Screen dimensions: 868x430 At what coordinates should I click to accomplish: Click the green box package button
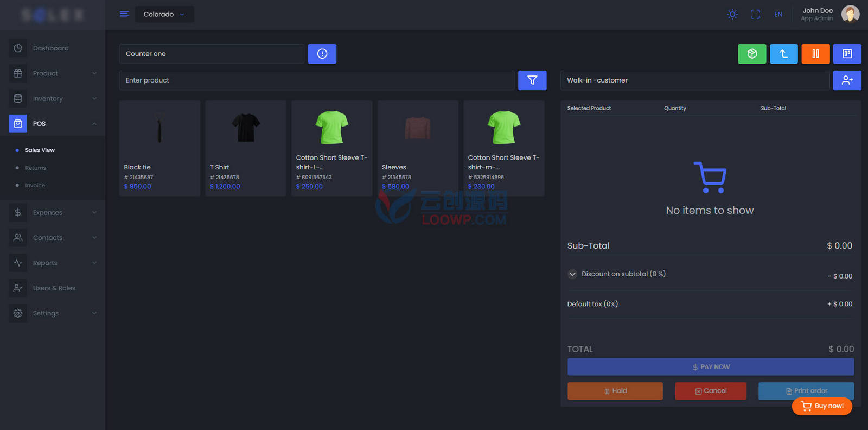pyautogui.click(x=752, y=54)
